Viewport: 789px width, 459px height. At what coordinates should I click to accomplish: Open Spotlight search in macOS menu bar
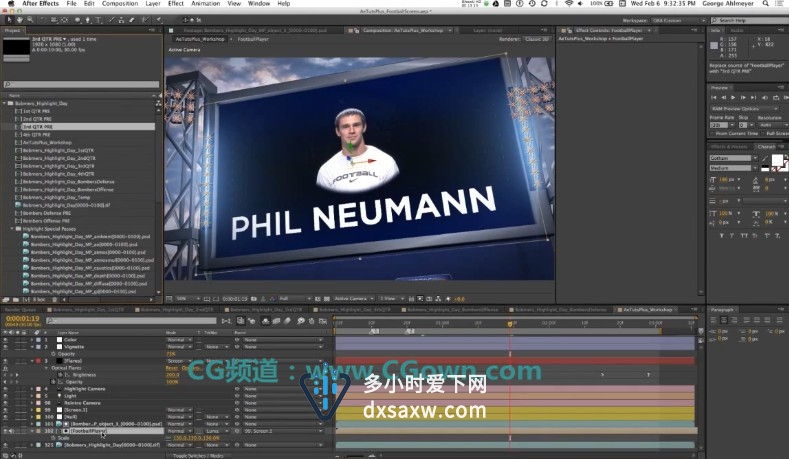tap(765, 4)
